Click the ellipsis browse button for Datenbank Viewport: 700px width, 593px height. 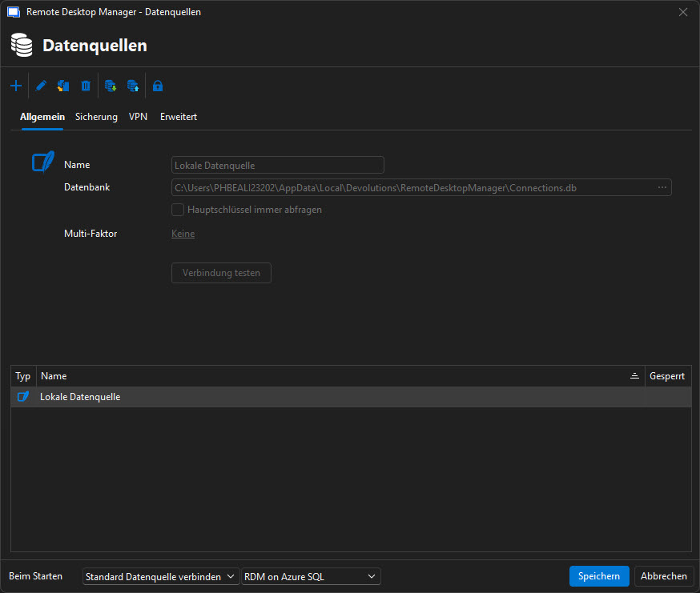(x=662, y=188)
